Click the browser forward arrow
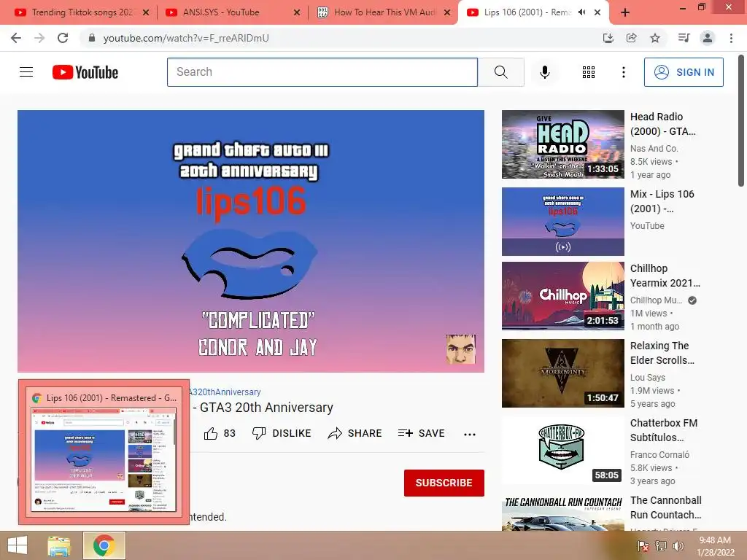 click(39, 38)
